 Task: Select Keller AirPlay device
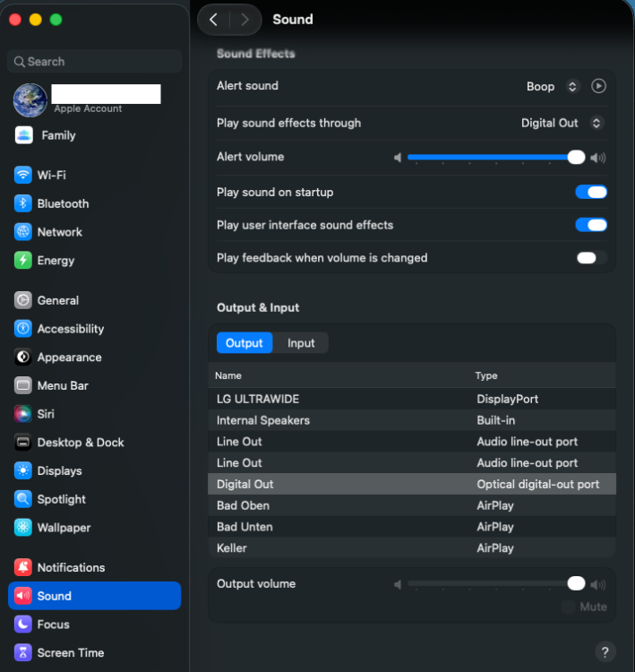pos(412,548)
